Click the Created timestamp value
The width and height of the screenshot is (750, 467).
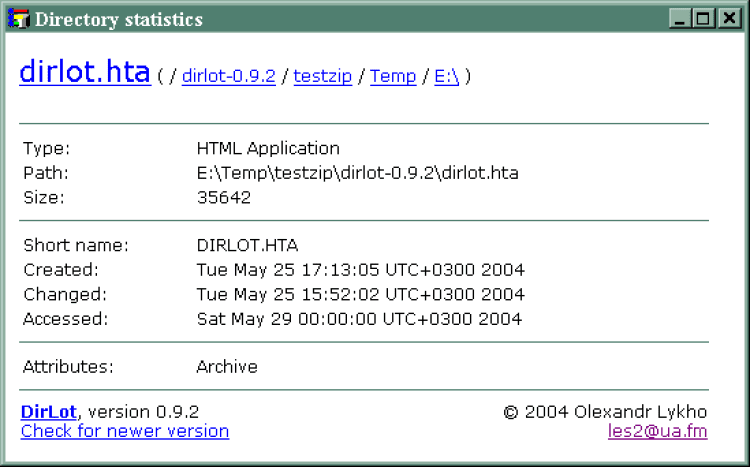[360, 270]
